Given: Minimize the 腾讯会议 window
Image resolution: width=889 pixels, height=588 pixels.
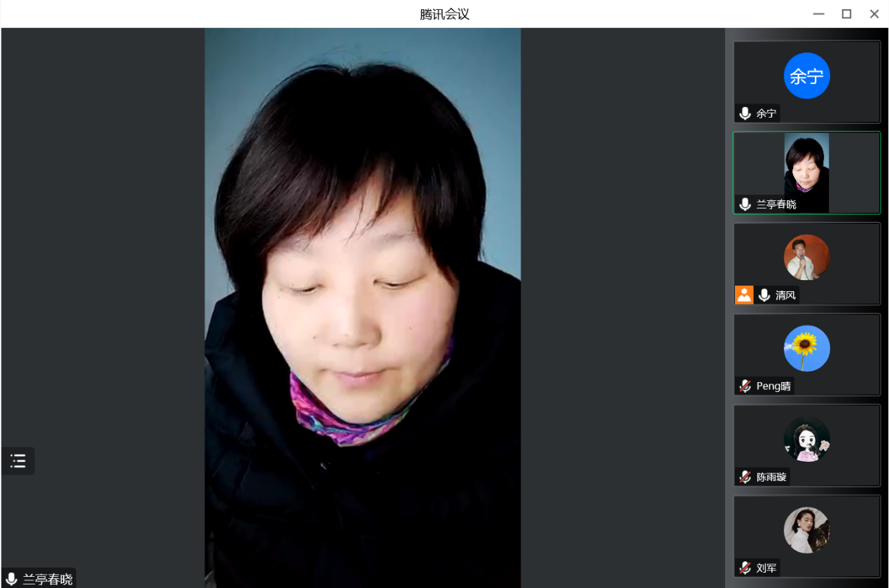Looking at the screenshot, I should [818, 14].
